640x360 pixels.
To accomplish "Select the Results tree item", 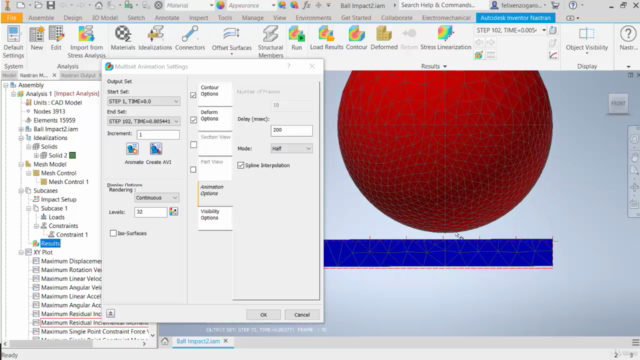I will 50,244.
